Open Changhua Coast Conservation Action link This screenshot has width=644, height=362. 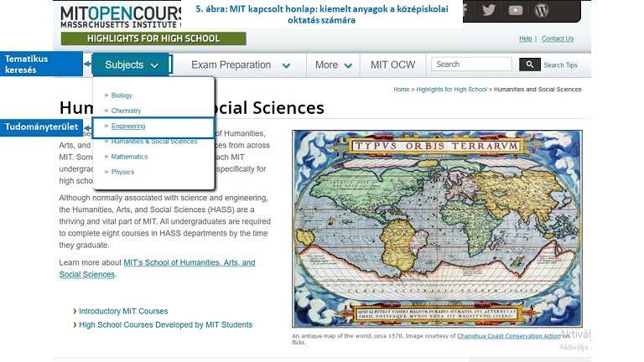click(508, 336)
